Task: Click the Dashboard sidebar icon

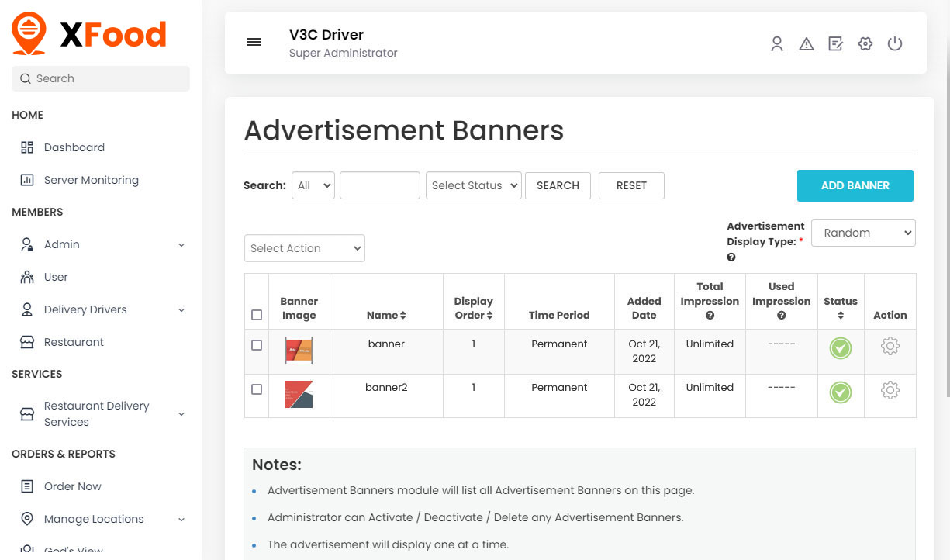Action: click(29, 147)
